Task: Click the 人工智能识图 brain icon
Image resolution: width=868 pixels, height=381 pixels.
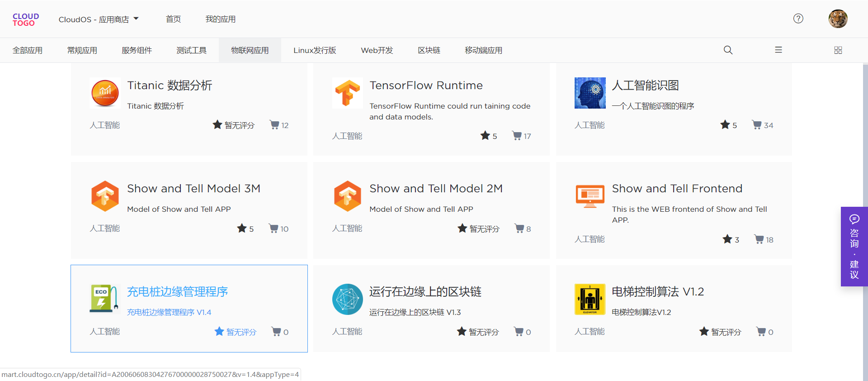Action: click(590, 93)
